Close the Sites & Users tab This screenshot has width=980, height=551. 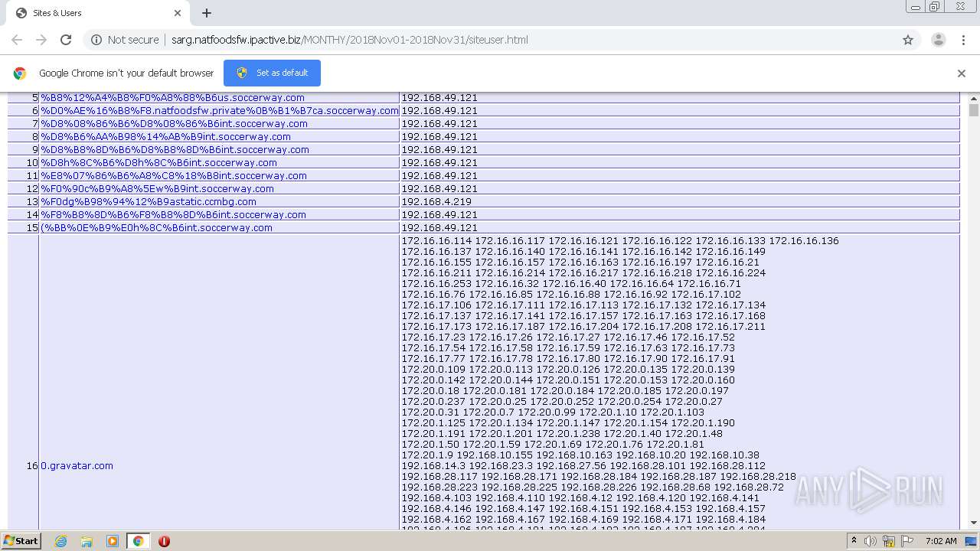[178, 13]
